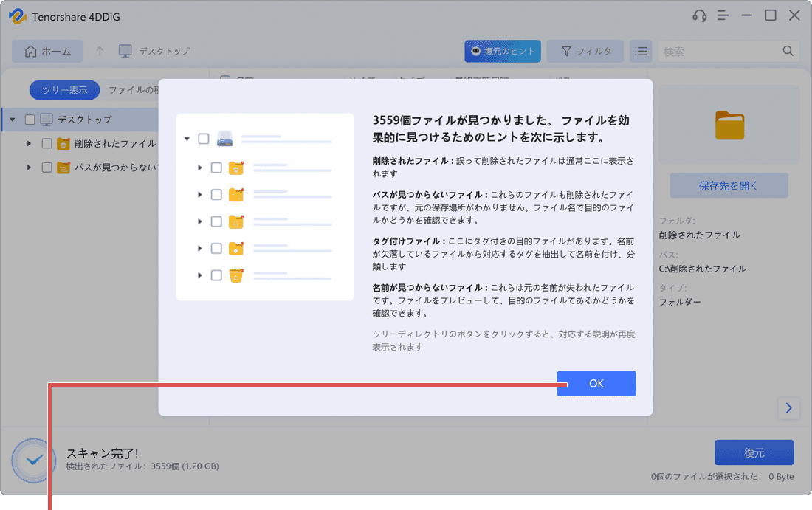Image resolution: width=812 pixels, height=510 pixels.
Task: Open the hamburger menu in the title bar
Action: click(x=723, y=15)
